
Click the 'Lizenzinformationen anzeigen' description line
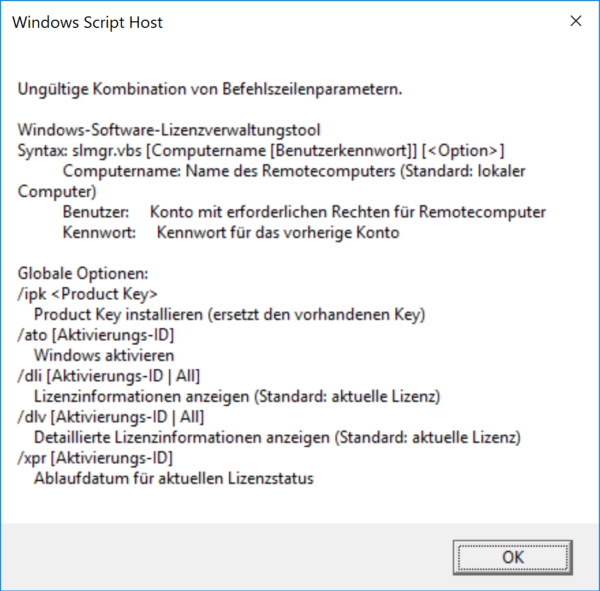tap(236, 397)
